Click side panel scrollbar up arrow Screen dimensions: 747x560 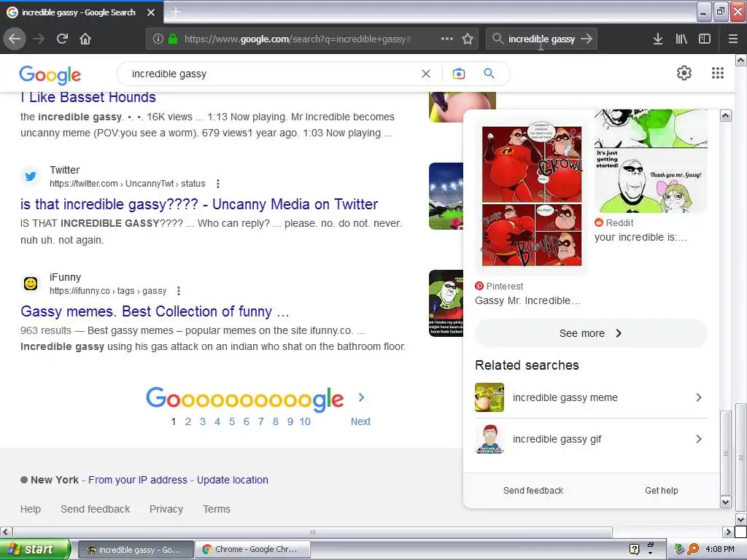(726, 115)
